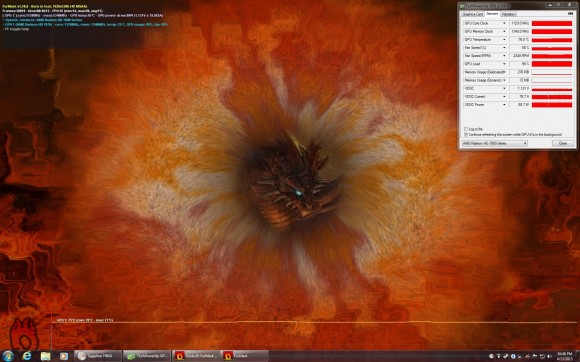
Task: Open the Windows Start menu orb
Action: click(x=8, y=356)
